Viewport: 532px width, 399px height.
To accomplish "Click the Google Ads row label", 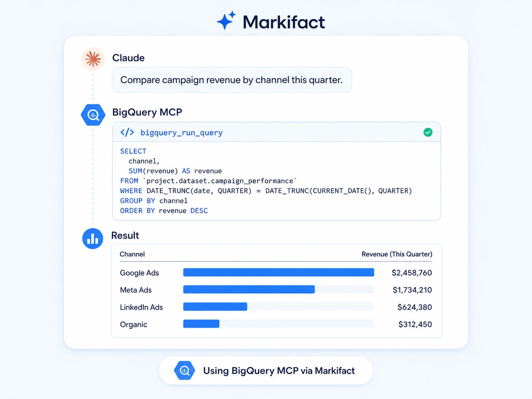I will (x=139, y=273).
